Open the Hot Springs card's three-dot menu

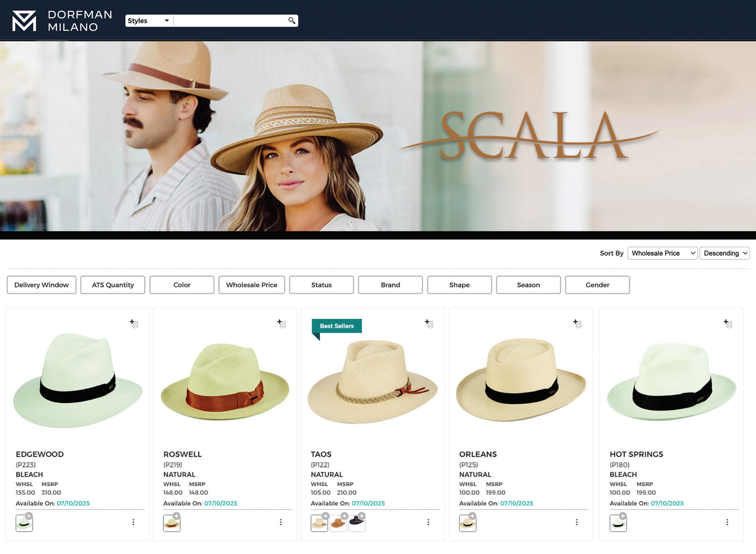(x=727, y=522)
